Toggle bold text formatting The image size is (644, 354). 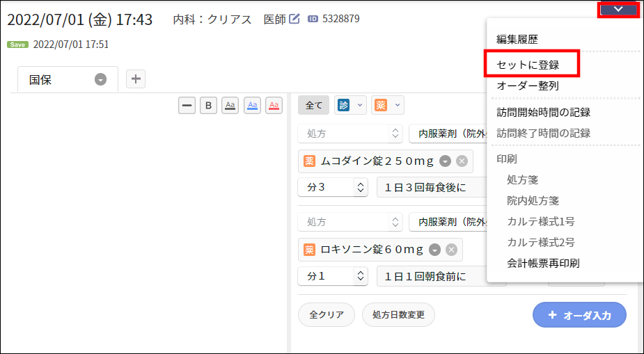point(208,106)
